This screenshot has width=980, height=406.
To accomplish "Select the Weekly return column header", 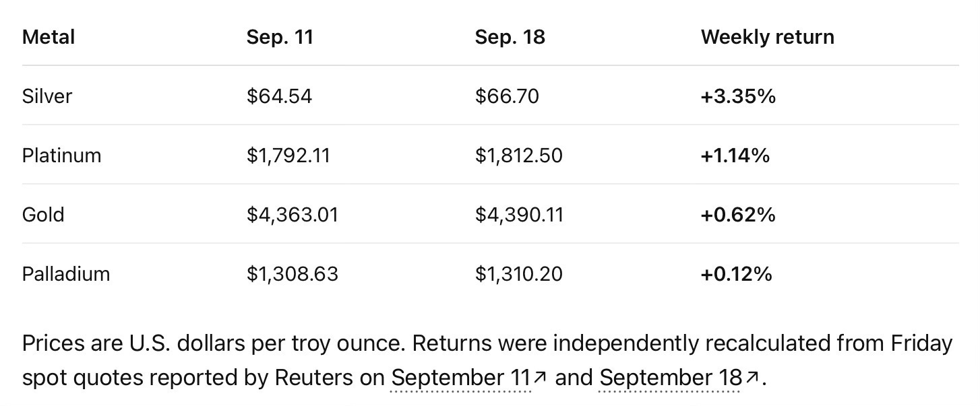I will 767,37.
